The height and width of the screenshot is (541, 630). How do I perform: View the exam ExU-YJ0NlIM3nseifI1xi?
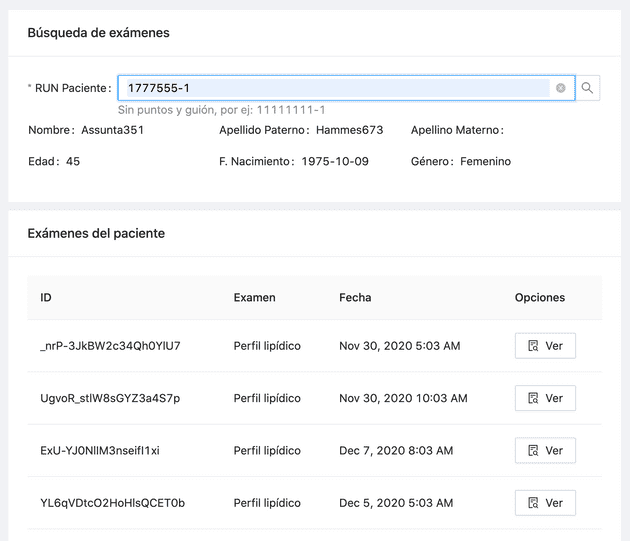click(x=545, y=450)
